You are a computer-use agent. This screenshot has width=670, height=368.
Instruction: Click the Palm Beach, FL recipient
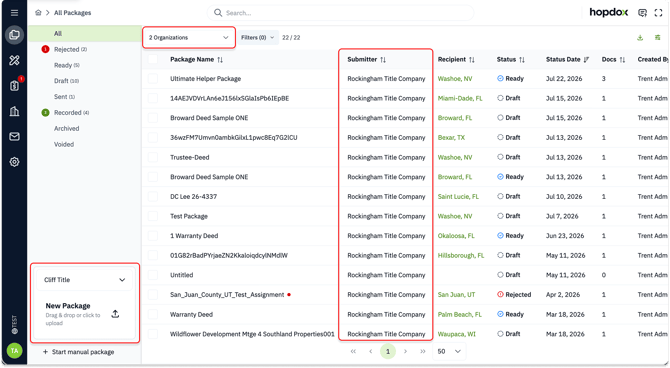(459, 315)
